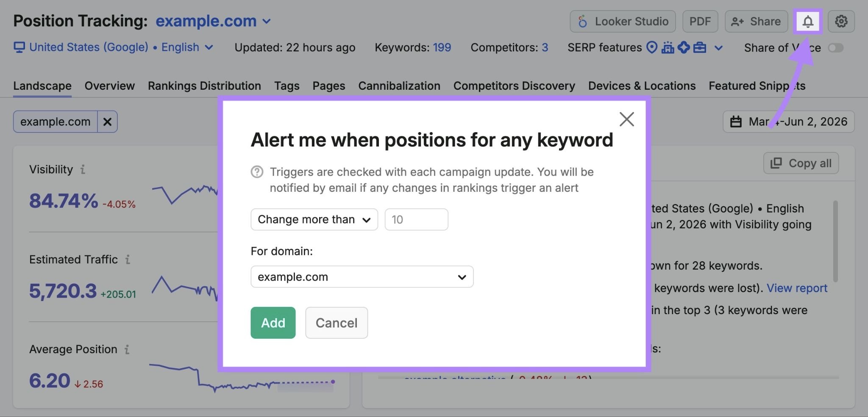Image resolution: width=868 pixels, height=417 pixels.
Task: Remove the example.com filter chip
Action: [x=108, y=122]
